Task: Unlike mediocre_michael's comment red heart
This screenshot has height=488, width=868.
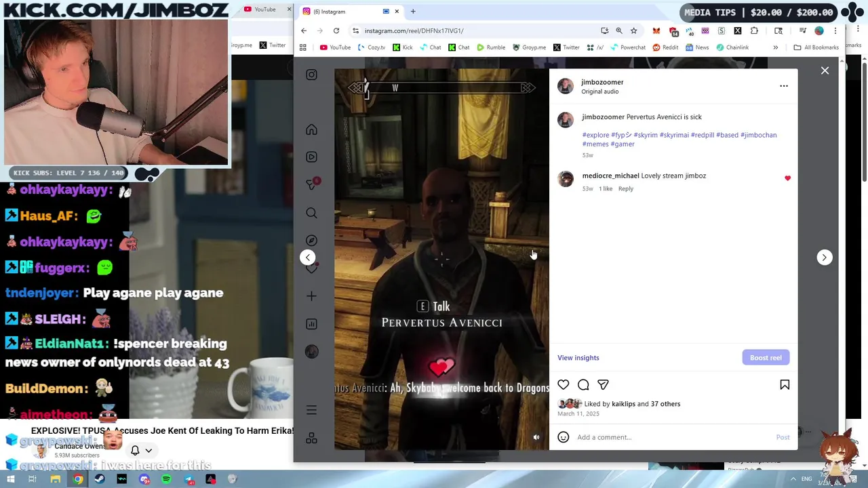Action: coord(787,178)
